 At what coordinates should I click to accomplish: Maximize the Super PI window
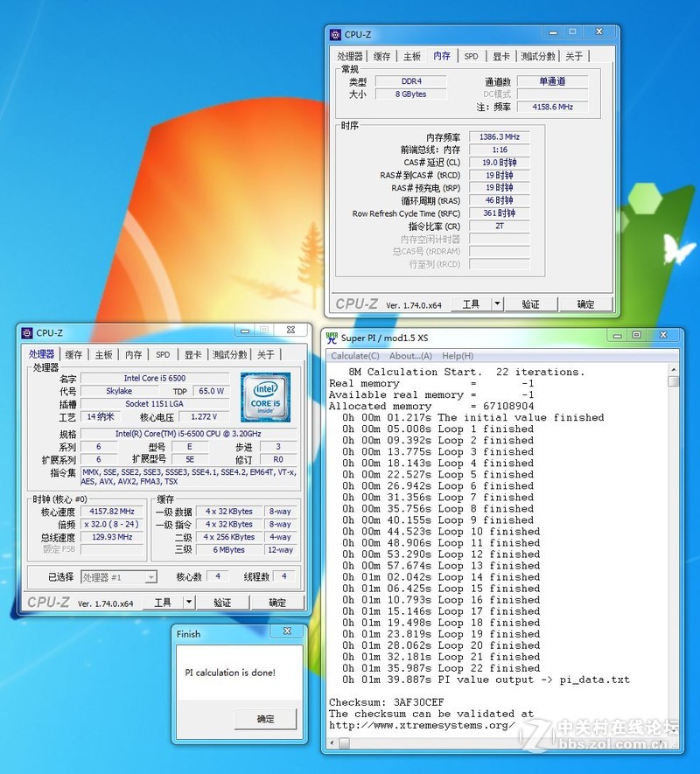tap(636, 336)
